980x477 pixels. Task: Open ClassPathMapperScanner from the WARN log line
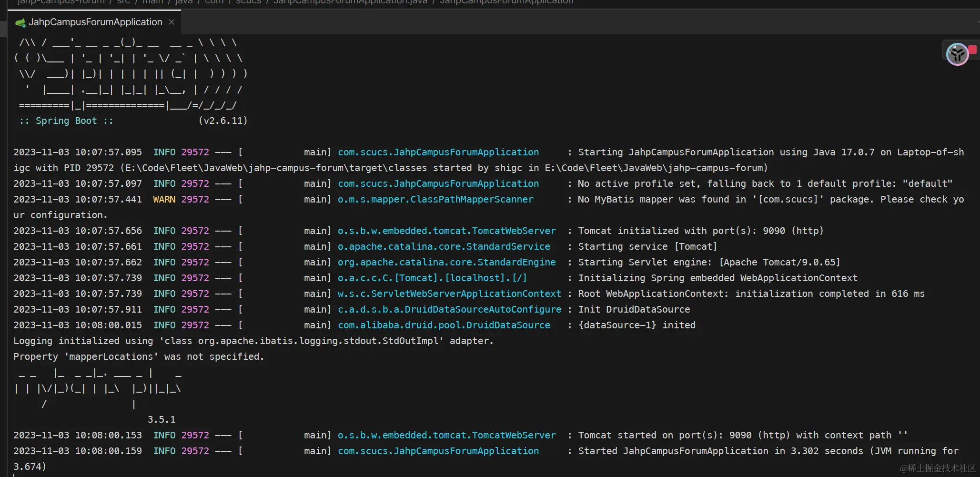(435, 199)
